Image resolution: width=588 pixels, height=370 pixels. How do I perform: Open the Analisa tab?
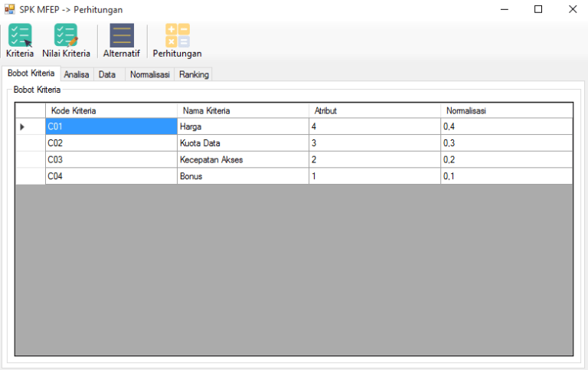click(x=77, y=74)
